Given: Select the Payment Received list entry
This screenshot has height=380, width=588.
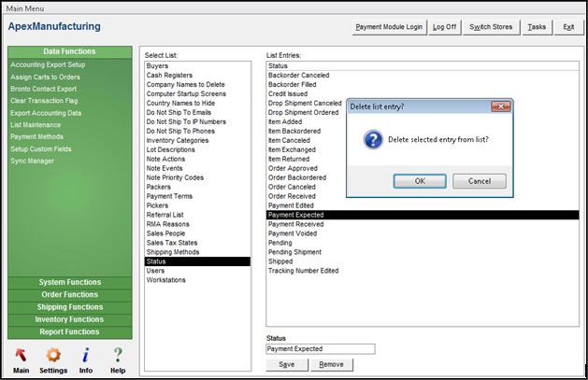Looking at the screenshot, I should click(296, 224).
